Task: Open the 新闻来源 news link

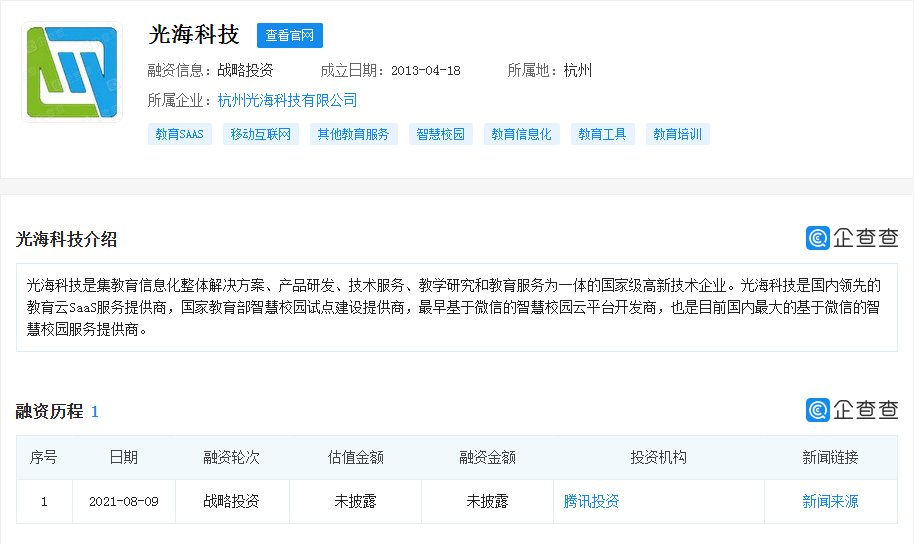Action: tap(830, 501)
